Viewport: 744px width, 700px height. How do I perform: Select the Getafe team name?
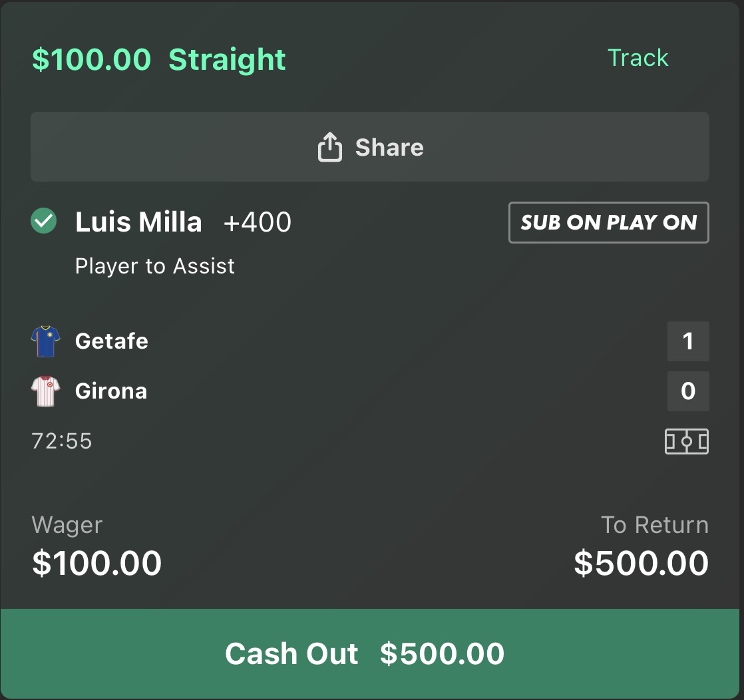[112, 341]
